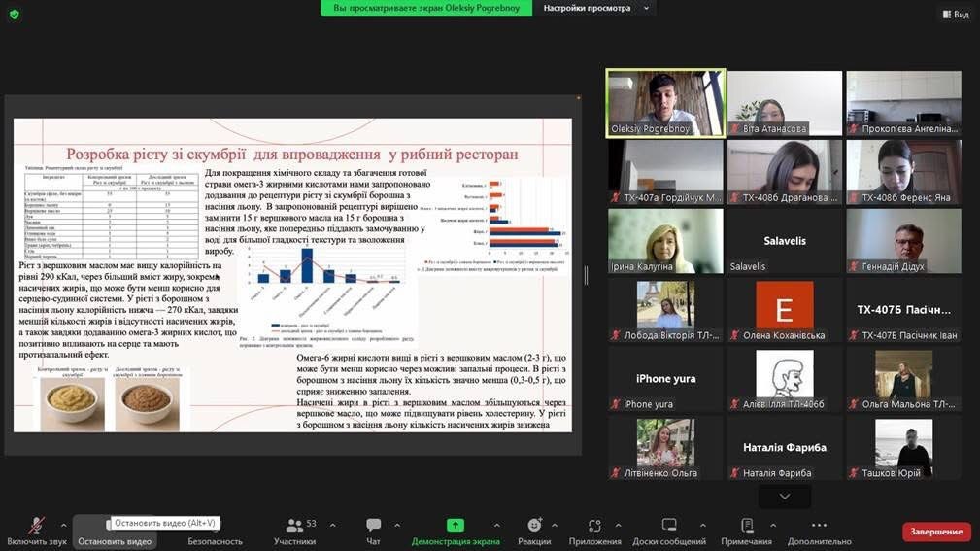Click the slide title Розробка рієту зі скумбрії
The width and height of the screenshot is (980, 551).
tap(292, 154)
